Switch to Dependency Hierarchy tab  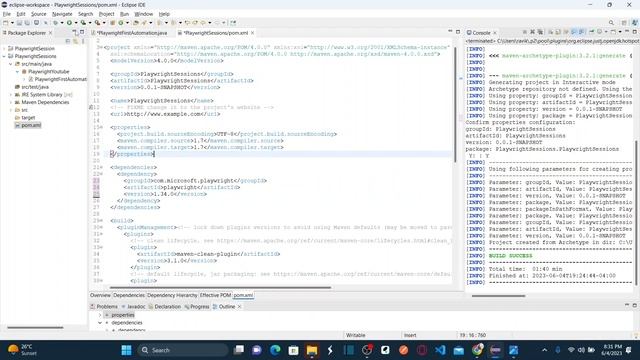coord(172,295)
